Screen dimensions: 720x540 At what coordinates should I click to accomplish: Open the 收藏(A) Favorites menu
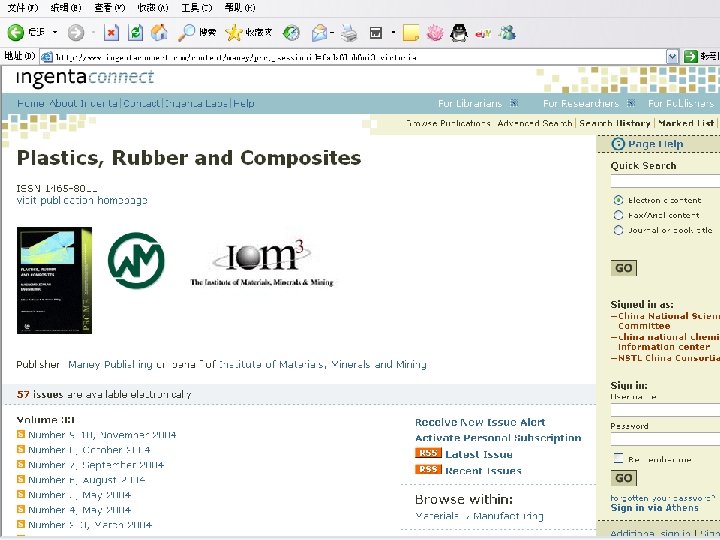[x=153, y=7]
